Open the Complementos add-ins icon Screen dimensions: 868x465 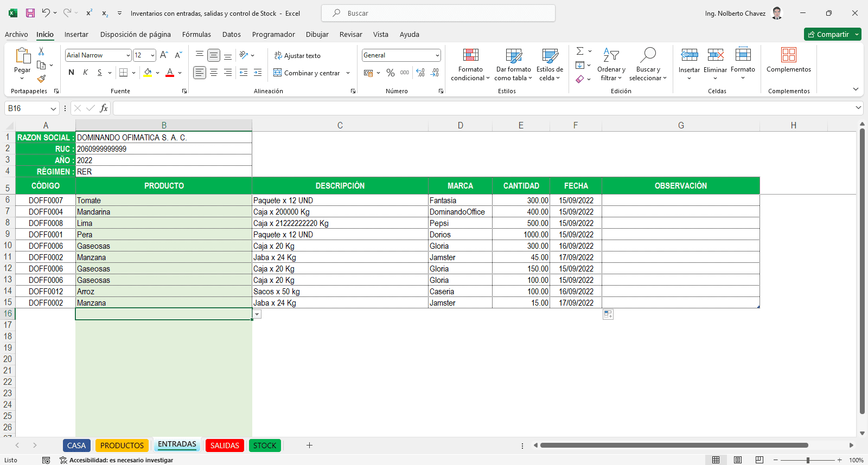click(789, 55)
